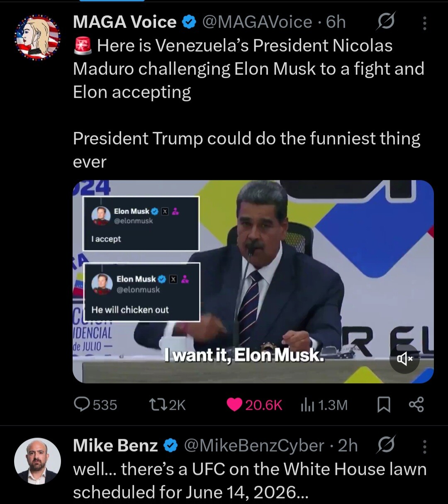This screenshot has height=504, width=448.
Task: Open the three-dot menu on Mike Benz's reply
Action: 424,447
